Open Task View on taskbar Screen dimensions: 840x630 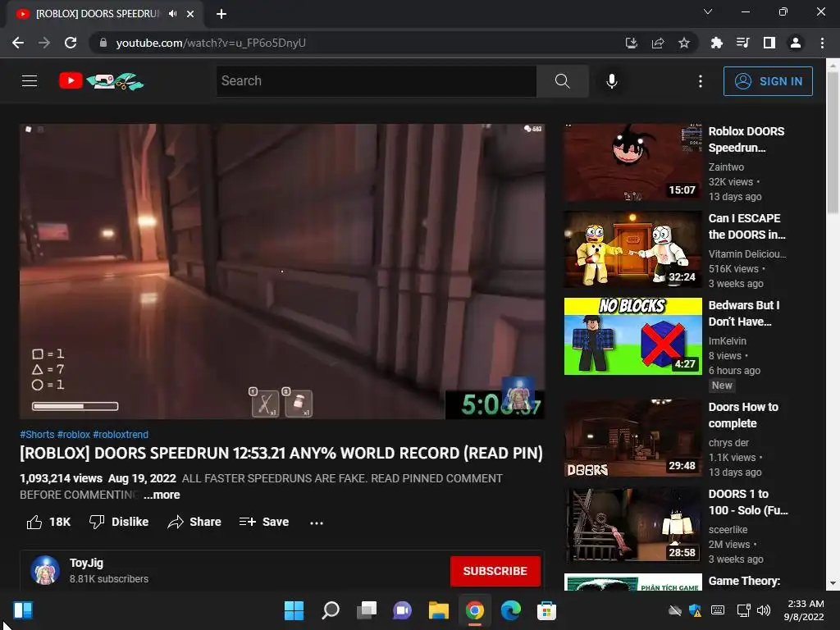coord(367,610)
